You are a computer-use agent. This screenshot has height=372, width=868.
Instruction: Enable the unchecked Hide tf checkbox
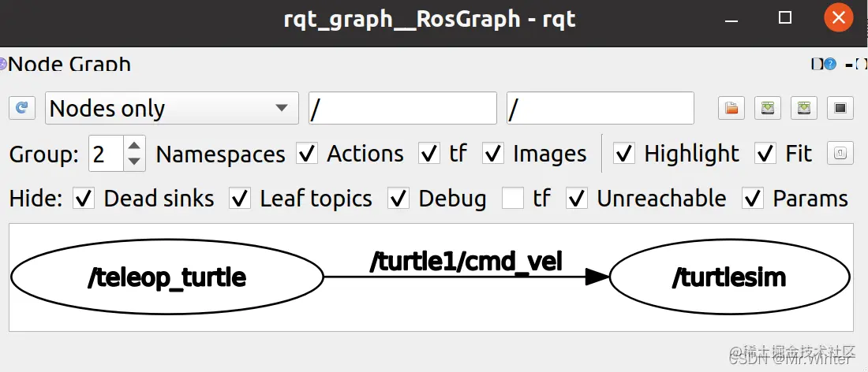click(x=513, y=199)
